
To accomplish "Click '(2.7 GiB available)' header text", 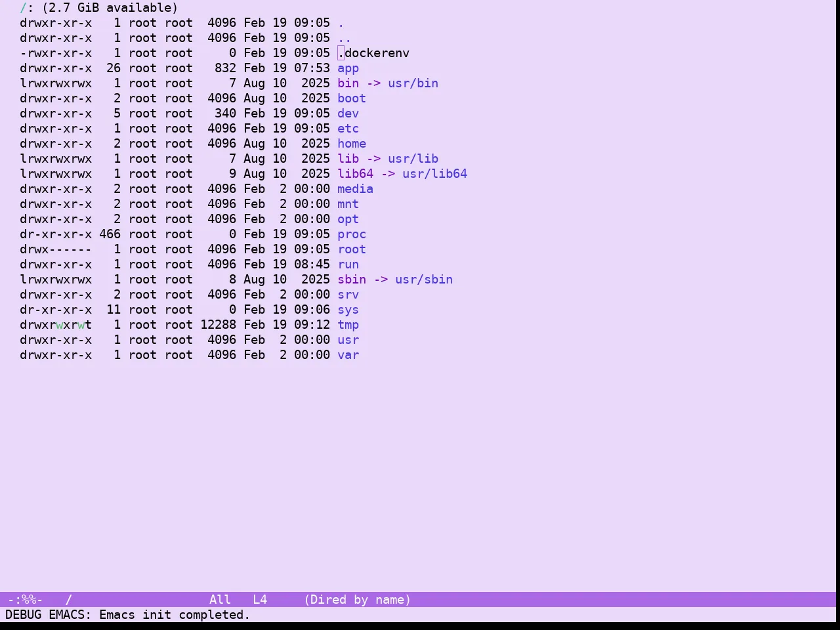I will point(110,8).
